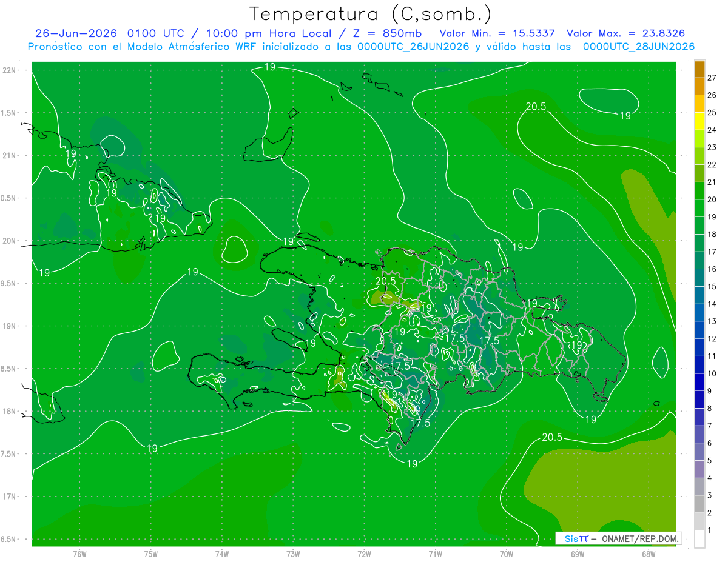Click the "74W" longitude axis label

pos(222,554)
